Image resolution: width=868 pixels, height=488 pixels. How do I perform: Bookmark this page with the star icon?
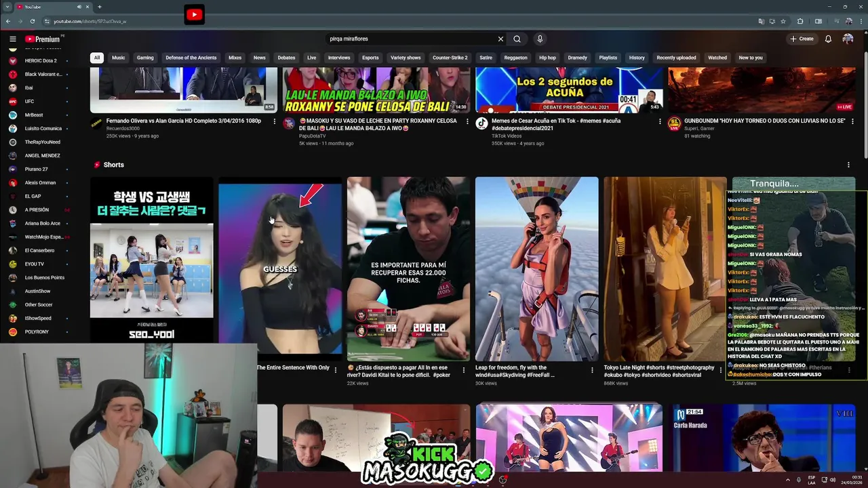tap(783, 21)
